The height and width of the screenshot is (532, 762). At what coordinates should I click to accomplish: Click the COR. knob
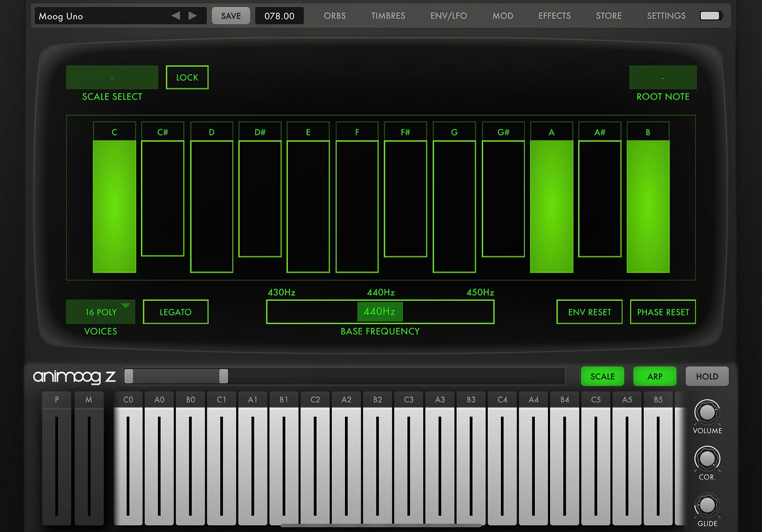pyautogui.click(x=707, y=458)
